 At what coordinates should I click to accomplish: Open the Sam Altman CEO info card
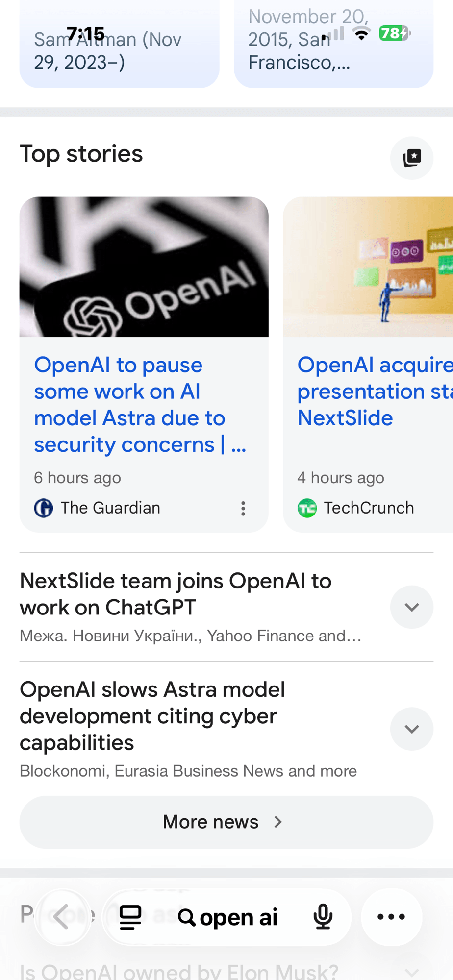click(x=119, y=44)
